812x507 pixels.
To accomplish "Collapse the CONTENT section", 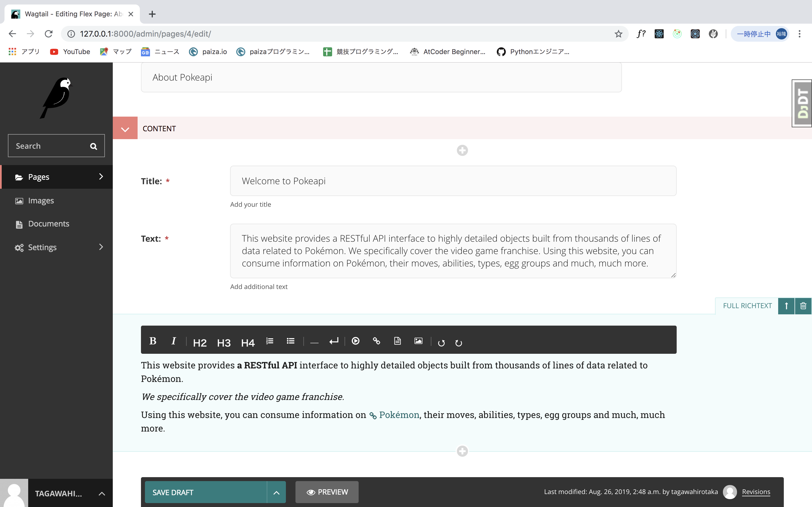I will [125, 129].
